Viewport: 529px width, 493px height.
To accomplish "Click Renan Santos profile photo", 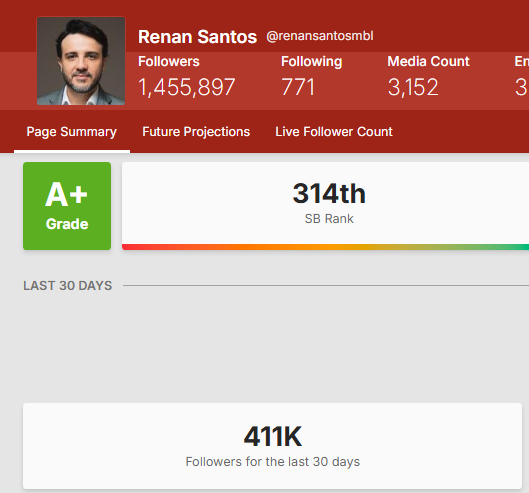I will pos(81,61).
